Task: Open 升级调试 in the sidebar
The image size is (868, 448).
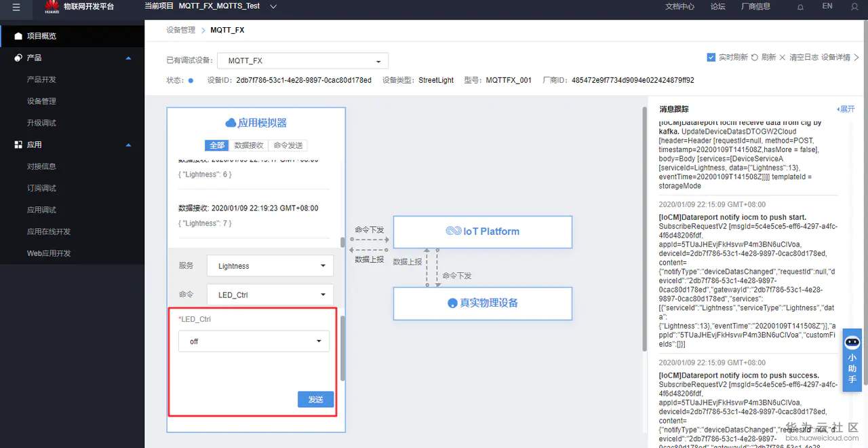Action: [41, 123]
